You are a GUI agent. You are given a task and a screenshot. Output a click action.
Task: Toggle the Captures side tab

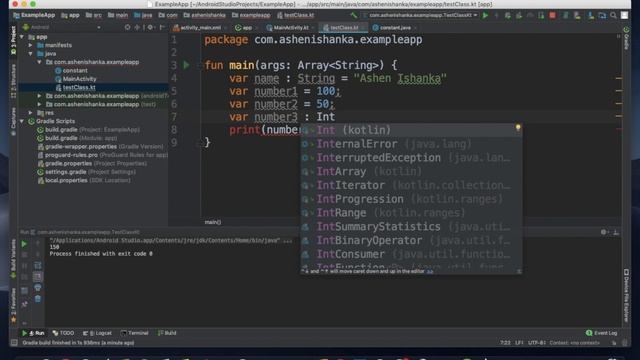[x=13, y=121]
